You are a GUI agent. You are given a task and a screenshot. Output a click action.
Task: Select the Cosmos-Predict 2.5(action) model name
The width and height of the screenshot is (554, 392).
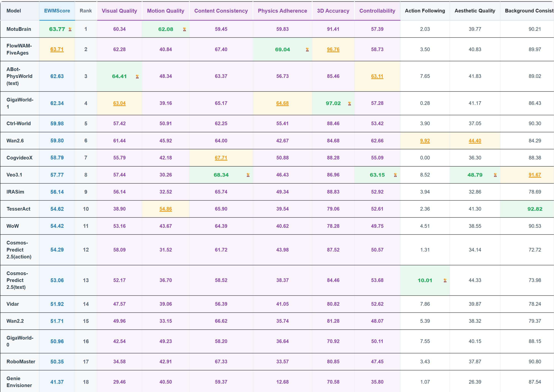click(x=19, y=250)
